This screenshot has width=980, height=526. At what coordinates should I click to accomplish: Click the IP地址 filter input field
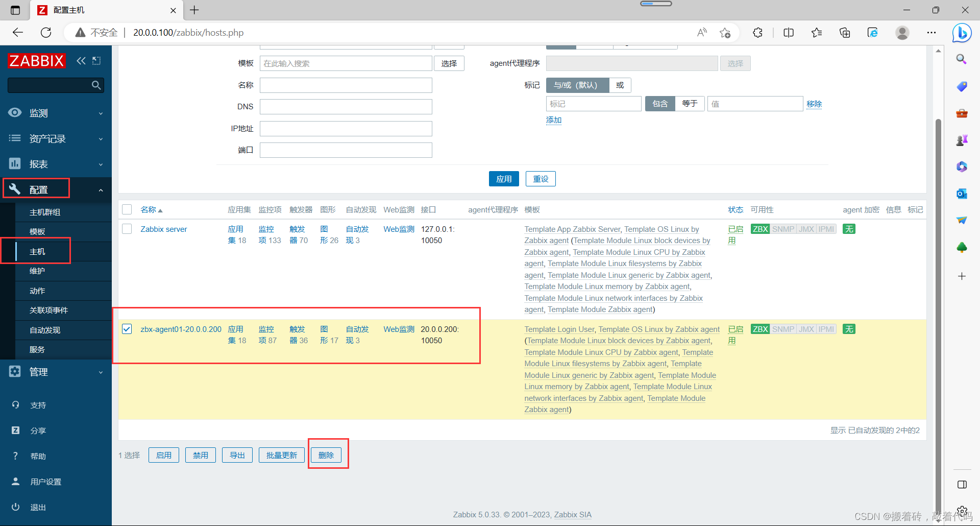tap(346, 128)
